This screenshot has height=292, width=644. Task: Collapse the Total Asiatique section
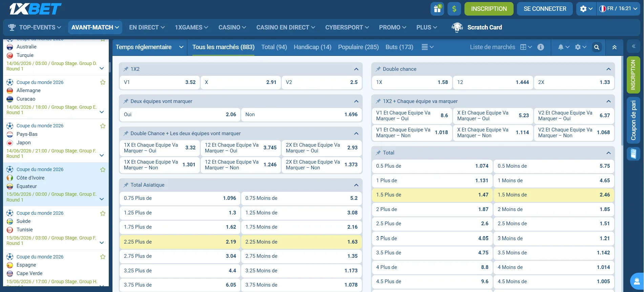click(x=356, y=185)
